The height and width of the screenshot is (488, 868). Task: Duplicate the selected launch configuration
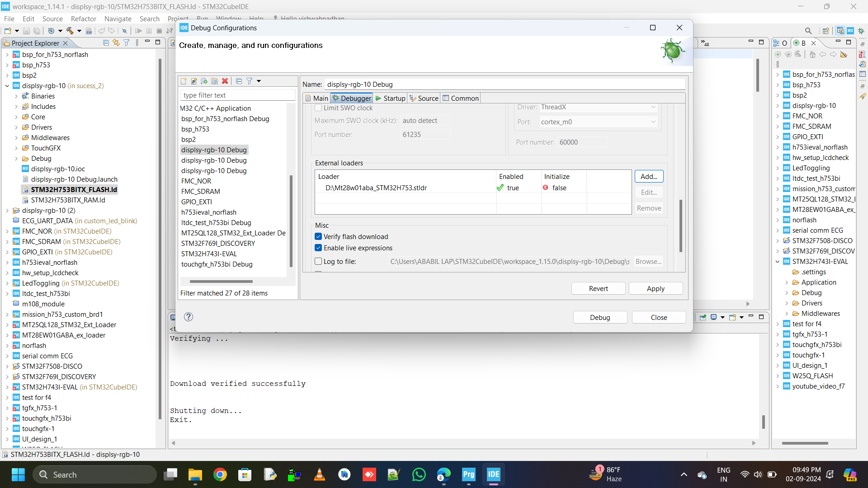[215, 81]
